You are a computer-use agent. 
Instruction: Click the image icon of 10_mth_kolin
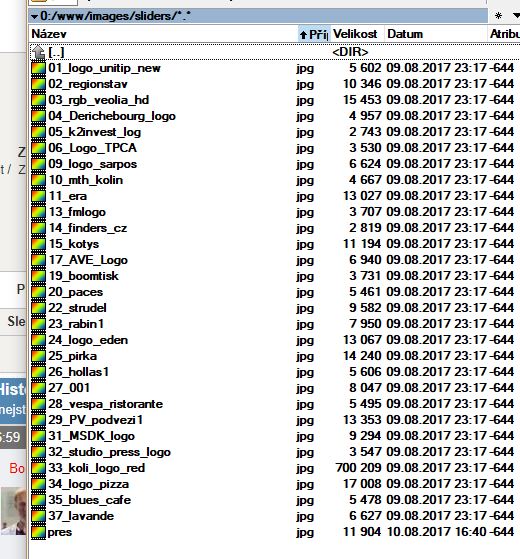click(38, 180)
